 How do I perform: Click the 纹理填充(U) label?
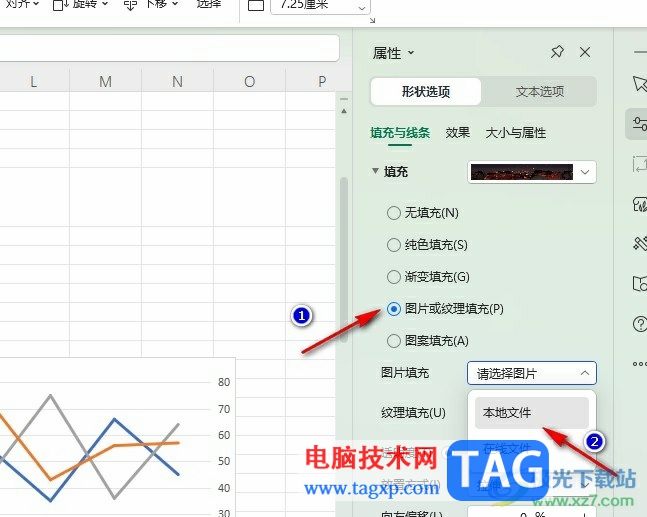[413, 413]
